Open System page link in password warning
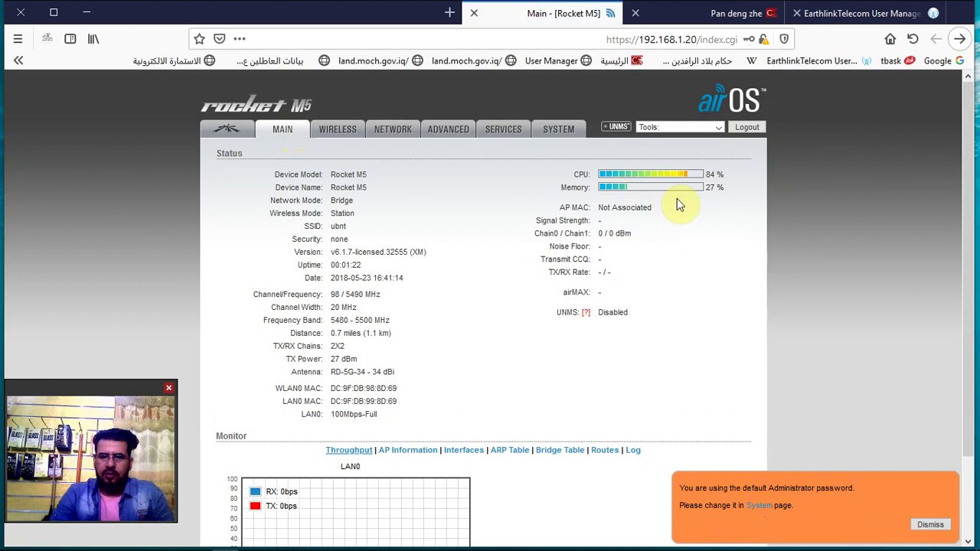Viewport: 980px width, 551px height. click(759, 505)
